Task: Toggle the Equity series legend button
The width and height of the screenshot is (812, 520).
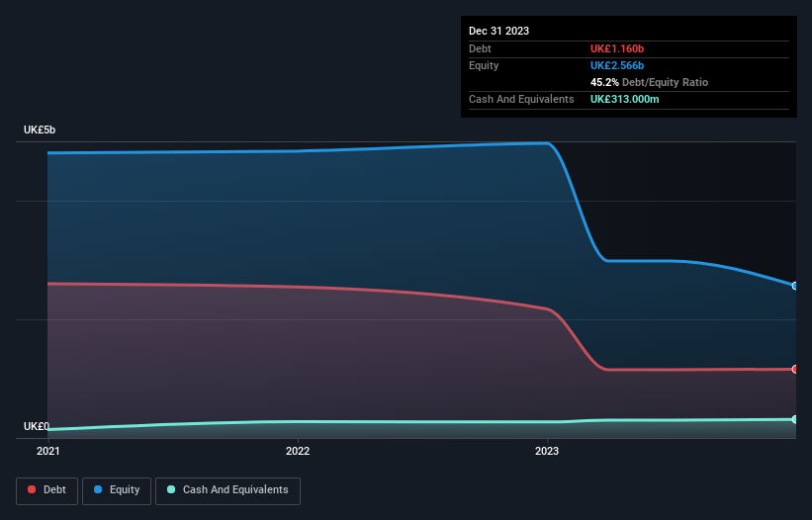Action: 117,490
